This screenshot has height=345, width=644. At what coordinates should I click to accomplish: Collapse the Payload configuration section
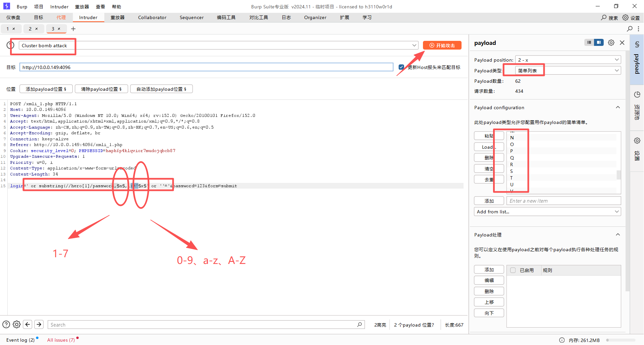tap(618, 108)
